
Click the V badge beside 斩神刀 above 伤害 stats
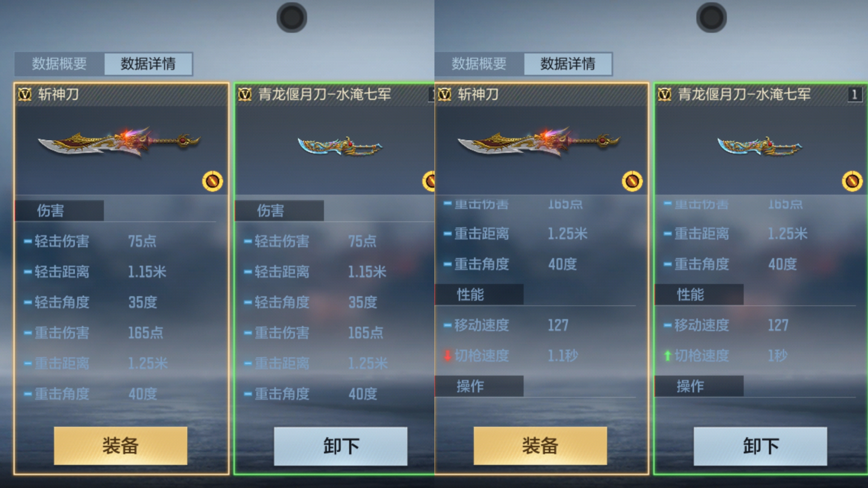coord(25,94)
